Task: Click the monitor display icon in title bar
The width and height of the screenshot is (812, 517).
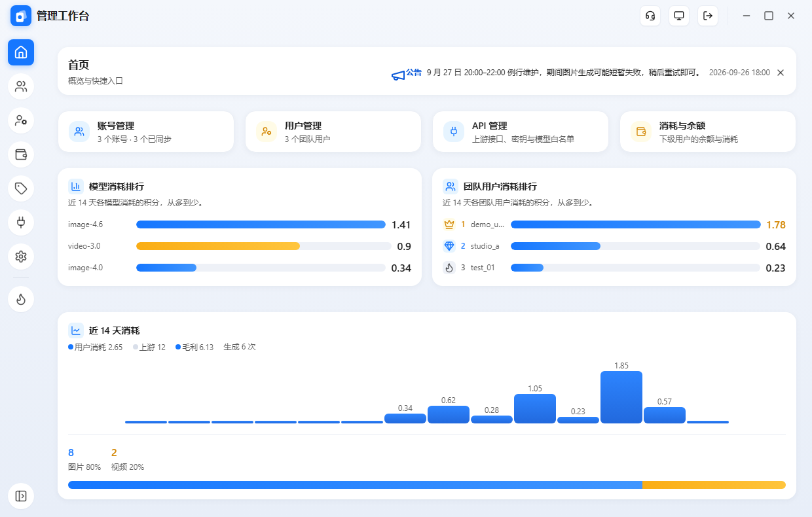Action: pos(679,16)
